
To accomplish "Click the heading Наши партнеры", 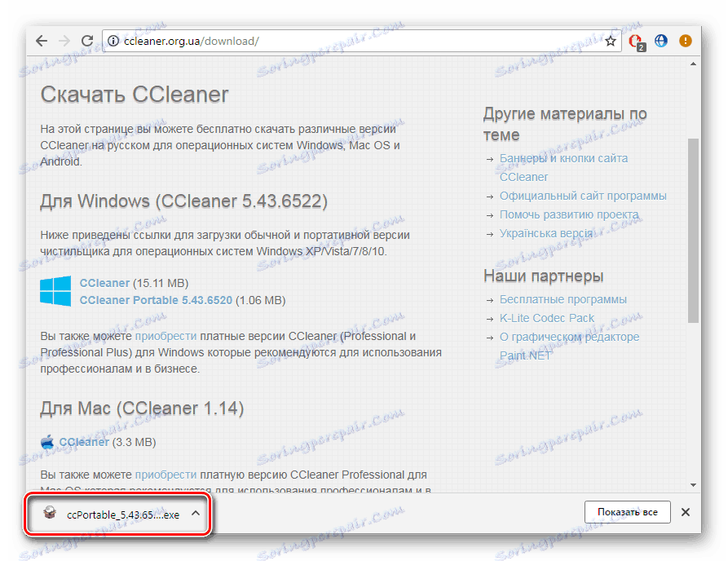I will [x=544, y=276].
